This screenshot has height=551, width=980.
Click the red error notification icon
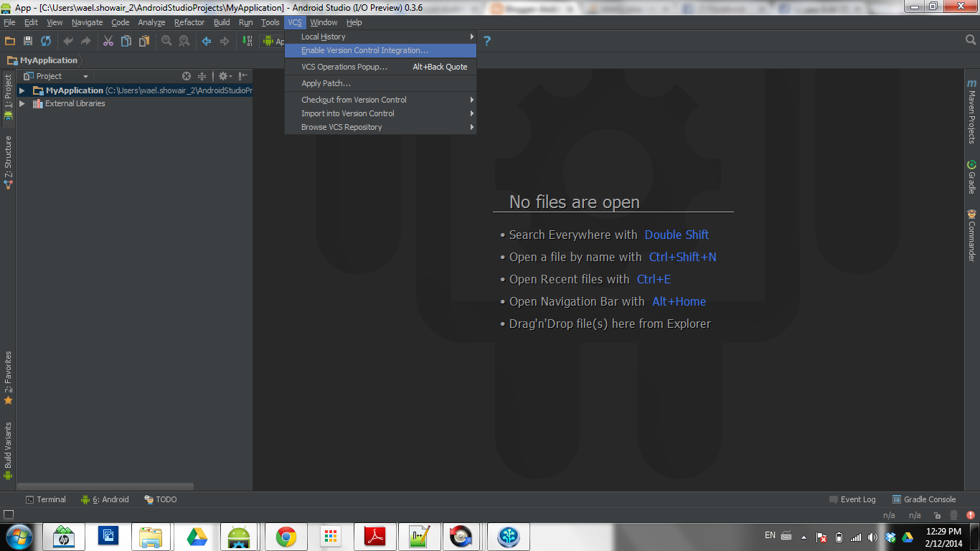point(971,515)
